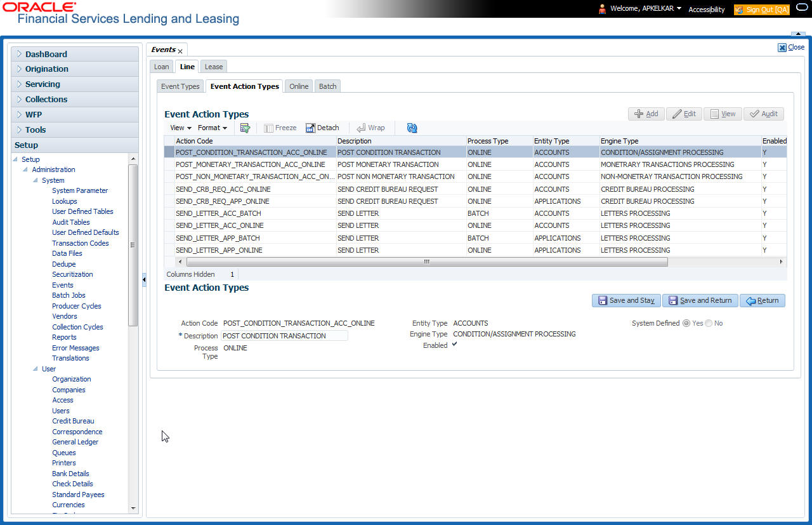Screen dimensions: 812x525
Task: Collapse the left navigation pane splitter arrow
Action: tap(144, 279)
